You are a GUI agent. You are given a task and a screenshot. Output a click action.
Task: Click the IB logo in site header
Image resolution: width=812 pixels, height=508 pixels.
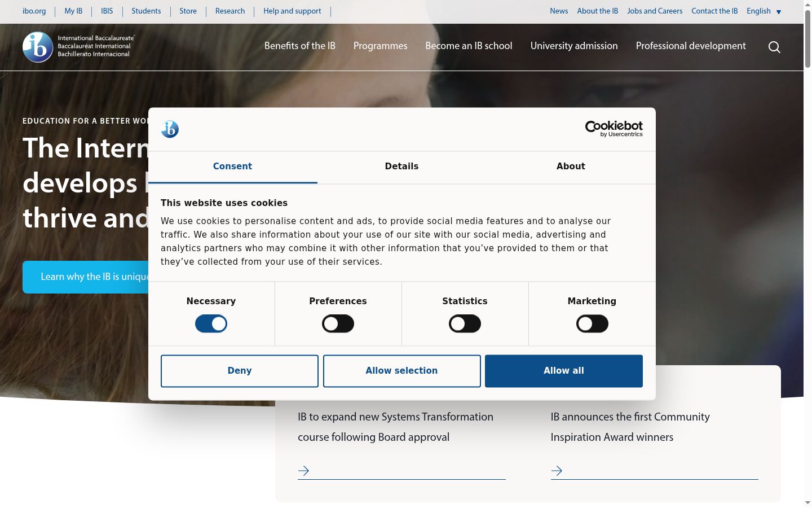click(78, 47)
